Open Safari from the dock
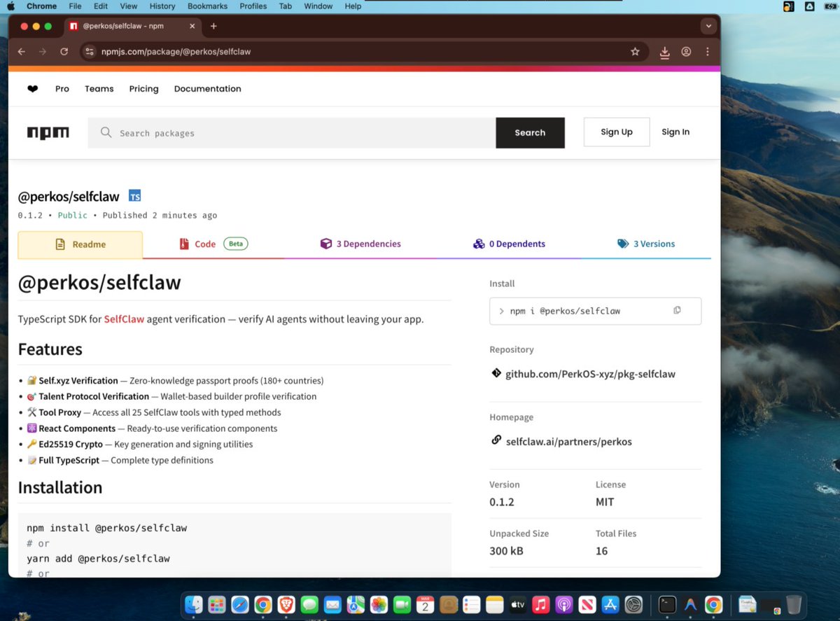The height and width of the screenshot is (621, 840). click(240, 604)
